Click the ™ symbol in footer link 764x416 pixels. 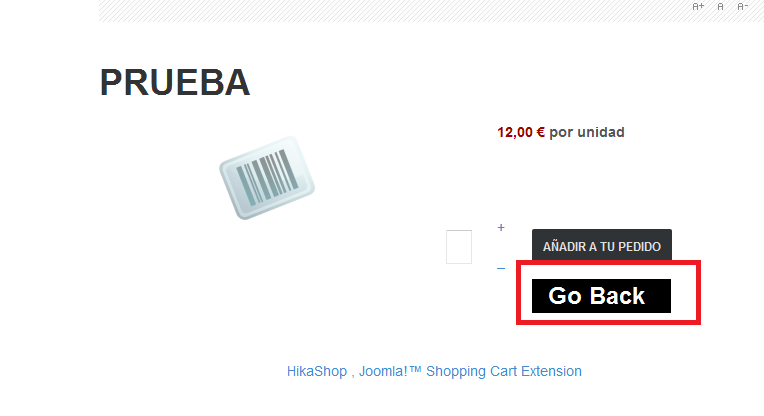click(416, 370)
